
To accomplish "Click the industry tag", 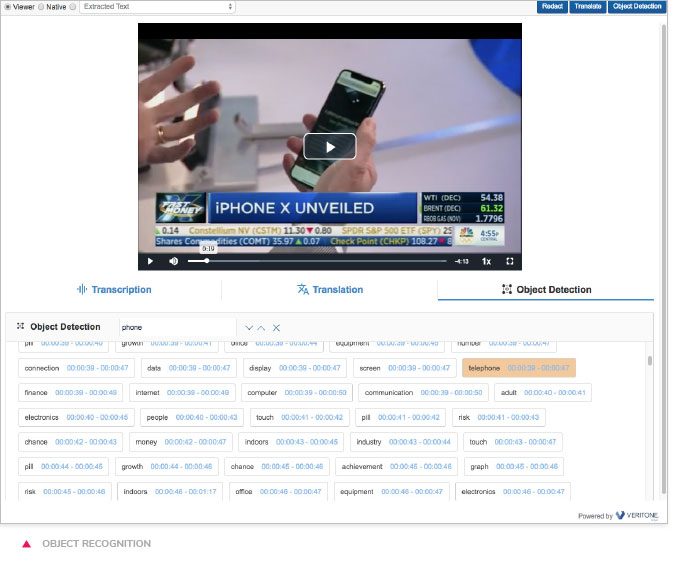I will (x=404, y=442).
